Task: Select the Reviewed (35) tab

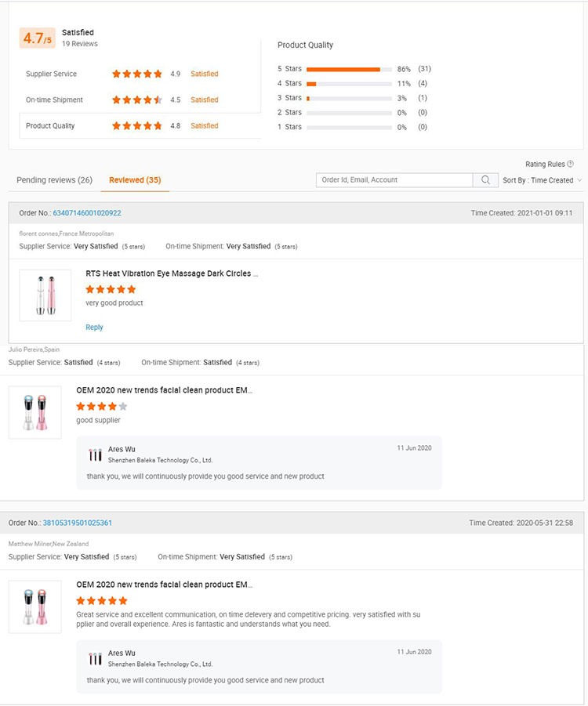Action: (x=135, y=180)
